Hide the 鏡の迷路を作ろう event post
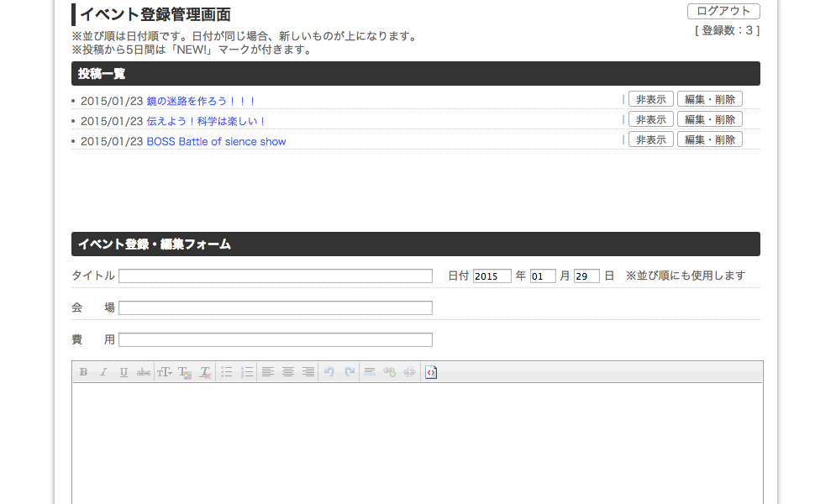 point(651,100)
